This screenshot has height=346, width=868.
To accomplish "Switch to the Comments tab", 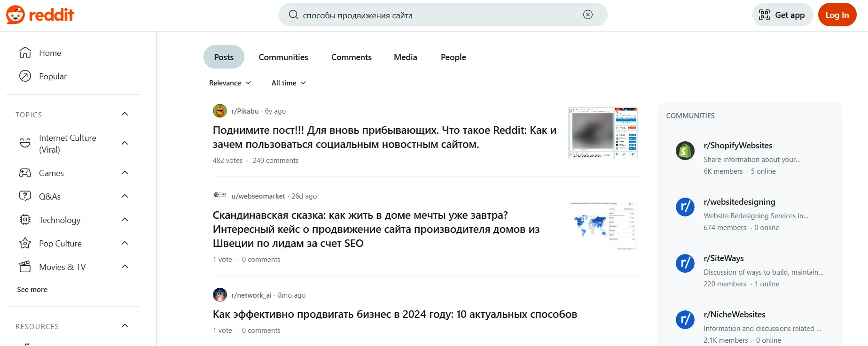I will (352, 57).
